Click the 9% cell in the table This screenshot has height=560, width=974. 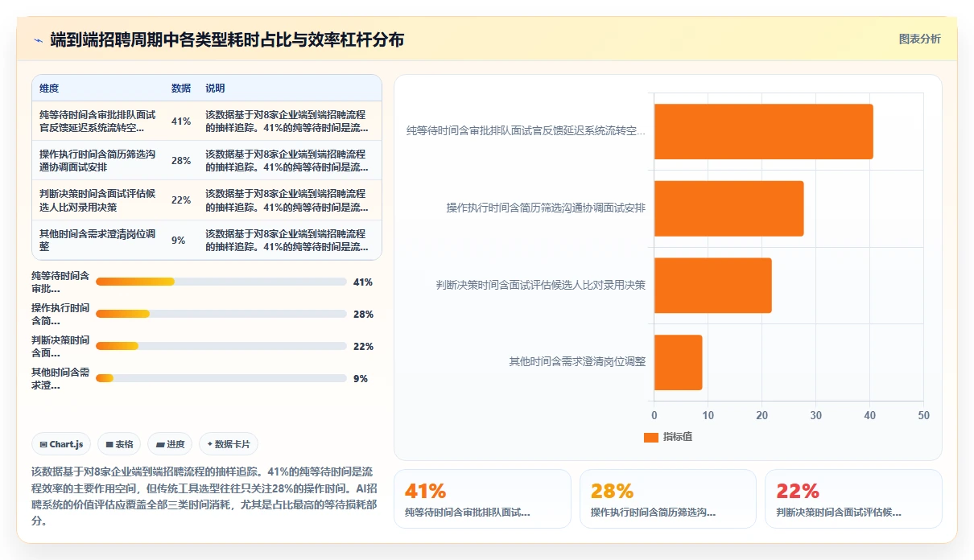179,240
